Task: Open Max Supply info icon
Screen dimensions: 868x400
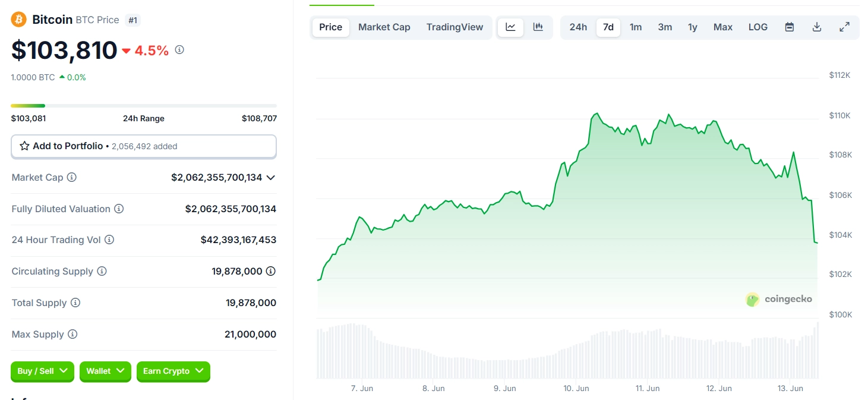Action: click(x=72, y=334)
